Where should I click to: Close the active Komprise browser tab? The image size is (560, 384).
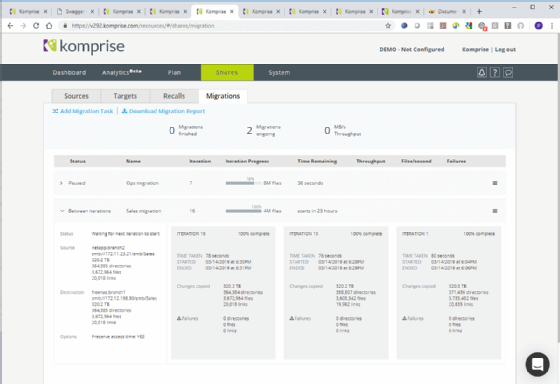[231, 11]
